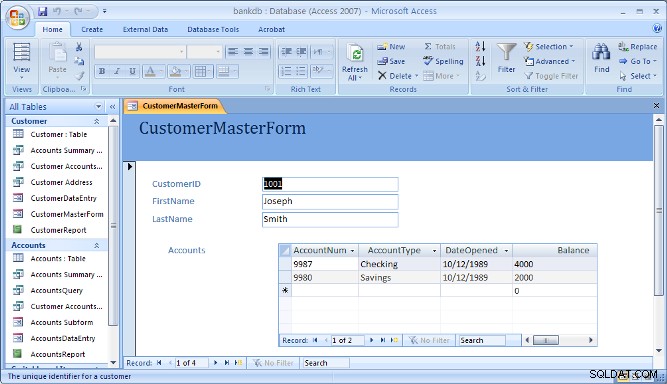The image size is (667, 384).
Task: Go to next record in Accounts subform
Action: coord(371,340)
